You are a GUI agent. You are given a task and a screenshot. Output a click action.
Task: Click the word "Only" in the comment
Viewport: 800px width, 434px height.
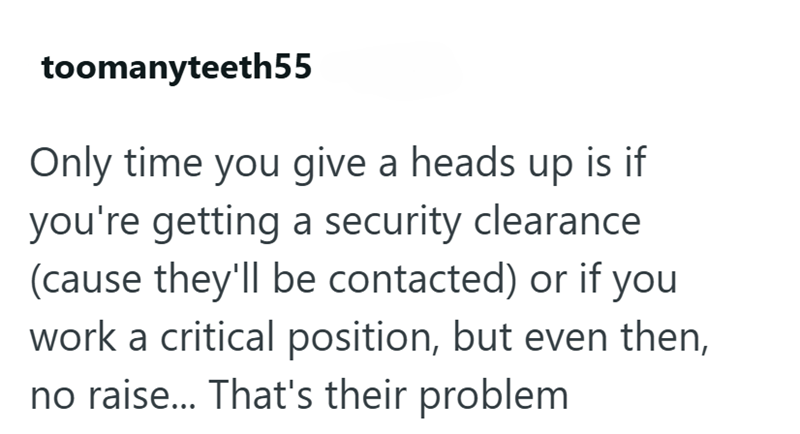click(70, 163)
